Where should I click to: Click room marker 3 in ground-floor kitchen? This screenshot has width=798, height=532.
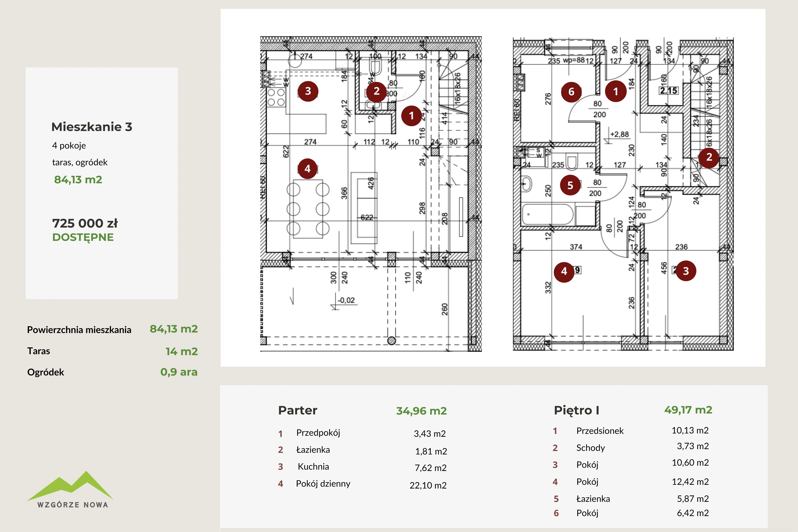(x=308, y=91)
